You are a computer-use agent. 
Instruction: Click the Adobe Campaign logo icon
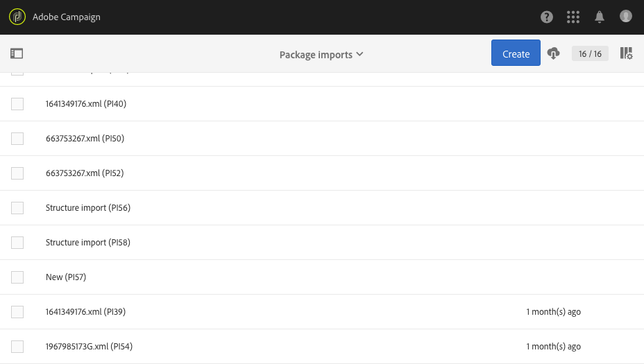pos(17,17)
